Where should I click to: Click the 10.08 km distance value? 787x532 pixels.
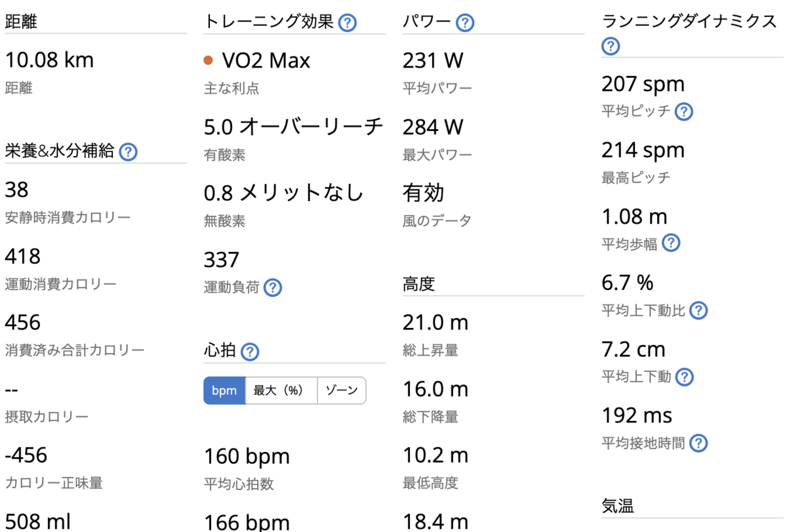50,60
